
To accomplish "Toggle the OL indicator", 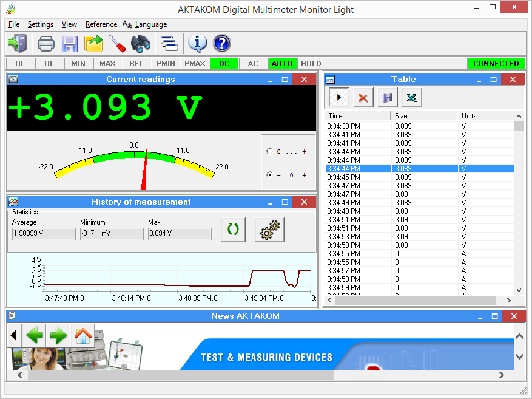I will pyautogui.click(x=49, y=64).
